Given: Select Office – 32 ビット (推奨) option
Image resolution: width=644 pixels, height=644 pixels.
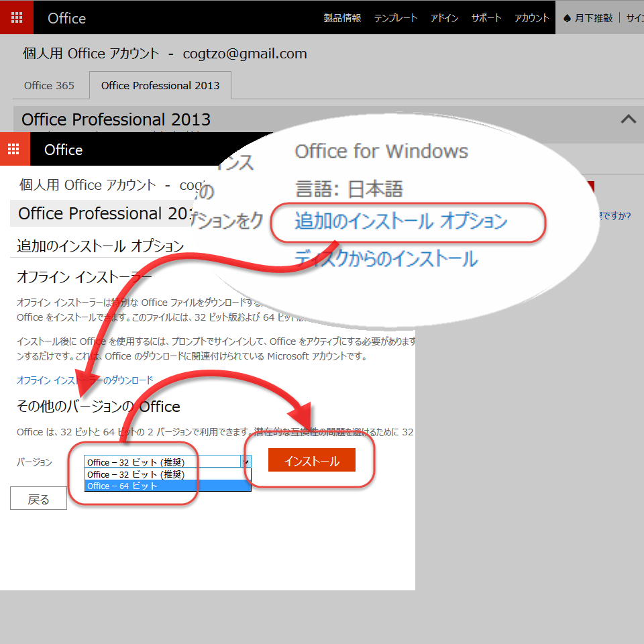Looking at the screenshot, I should pos(134,474).
